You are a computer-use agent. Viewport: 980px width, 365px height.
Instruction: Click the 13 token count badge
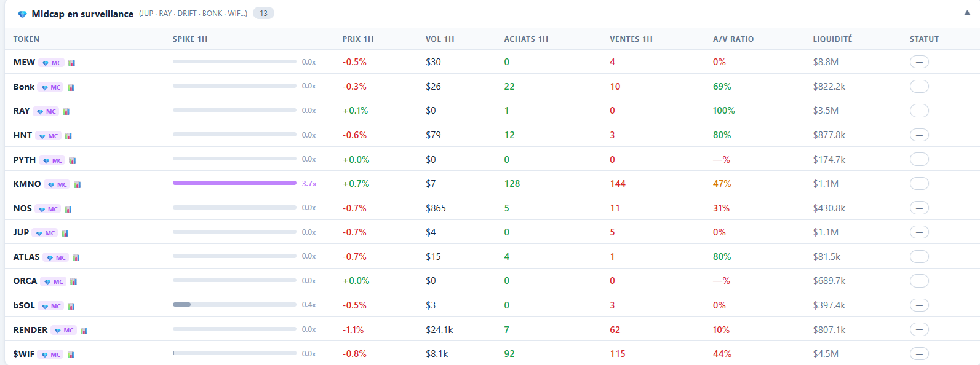pos(263,12)
